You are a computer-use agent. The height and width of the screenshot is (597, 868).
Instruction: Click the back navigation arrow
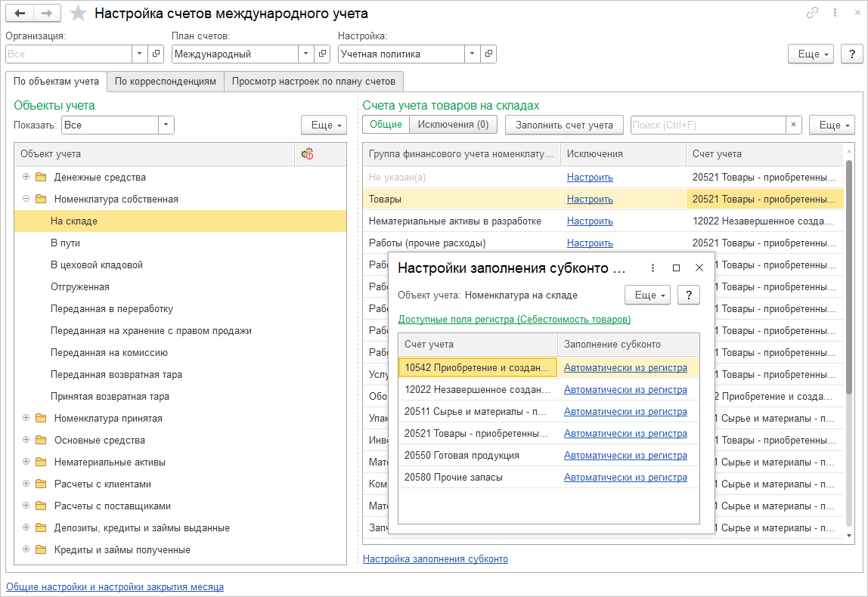coord(20,14)
